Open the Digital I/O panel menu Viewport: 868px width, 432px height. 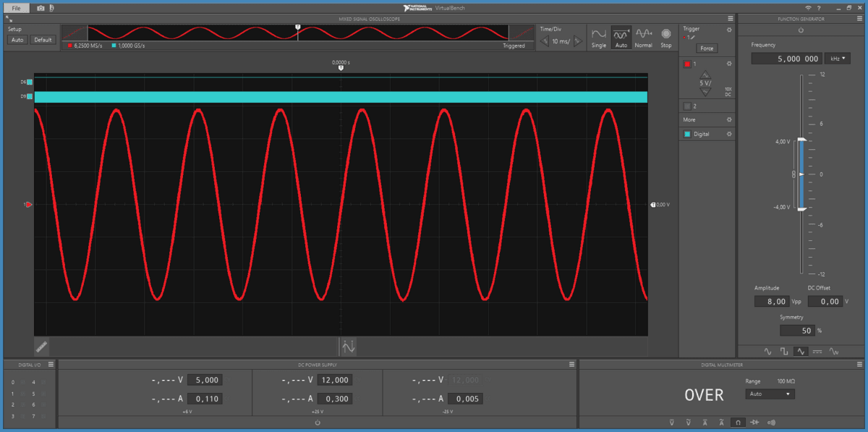click(x=51, y=365)
